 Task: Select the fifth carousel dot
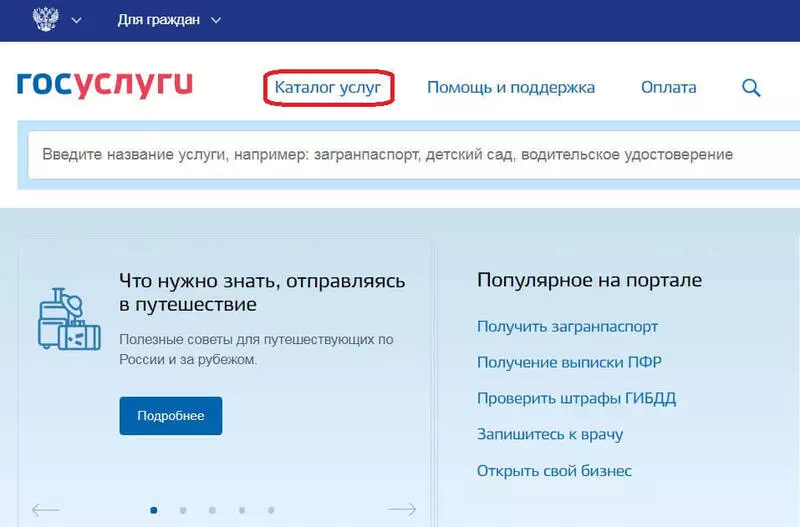click(271, 510)
